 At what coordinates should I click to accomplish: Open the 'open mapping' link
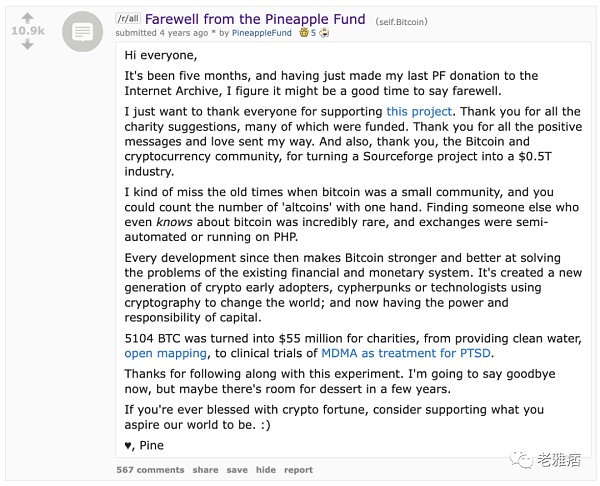(165, 353)
